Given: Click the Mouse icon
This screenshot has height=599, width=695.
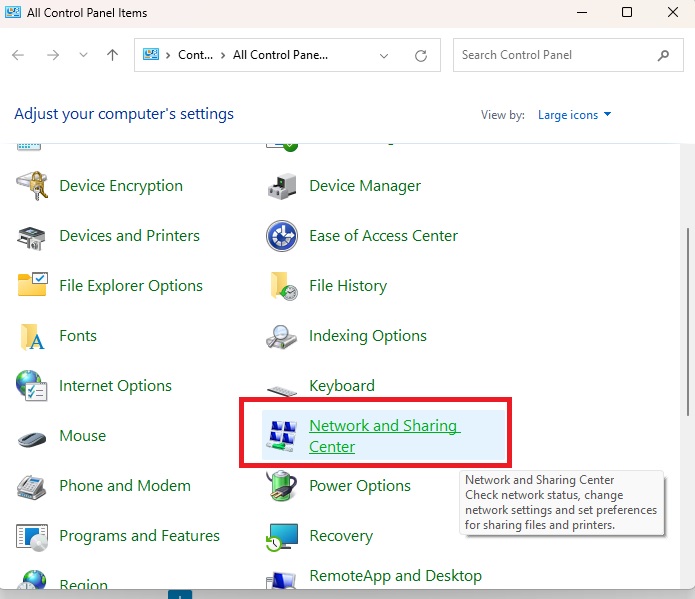Looking at the screenshot, I should [x=32, y=438].
